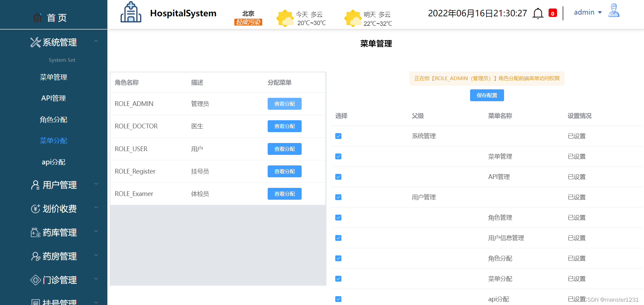
Task: Expand the 药库管理 sidebar section
Action: pyautogui.click(x=96, y=231)
